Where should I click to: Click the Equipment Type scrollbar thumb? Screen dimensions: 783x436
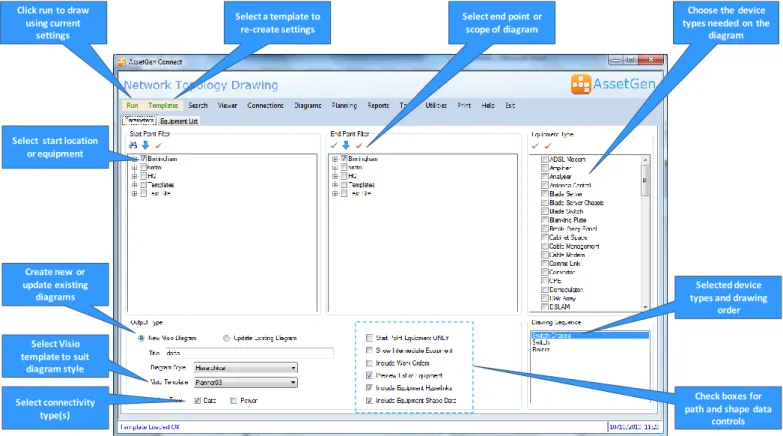click(646, 180)
